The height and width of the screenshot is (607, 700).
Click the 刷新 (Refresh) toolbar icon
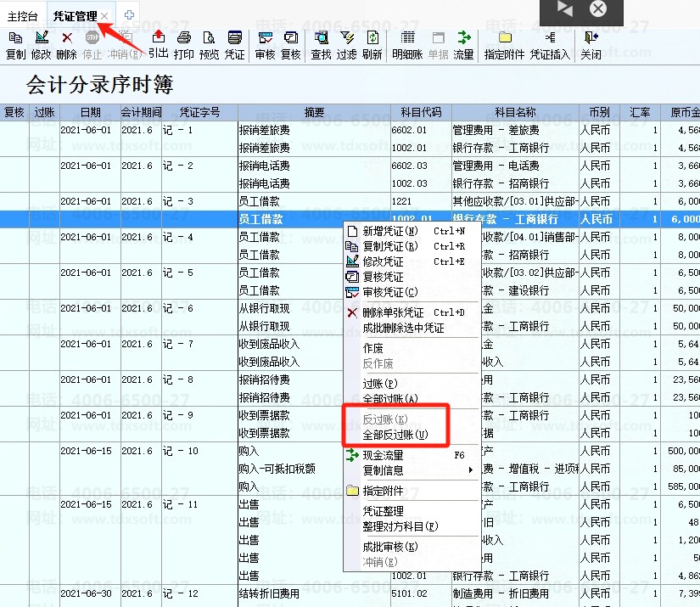click(x=372, y=44)
